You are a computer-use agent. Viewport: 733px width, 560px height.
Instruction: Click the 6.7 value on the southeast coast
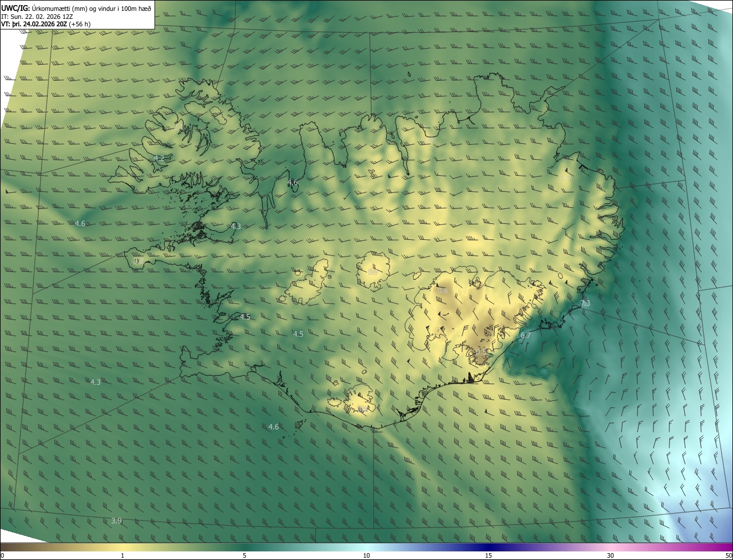click(525, 335)
